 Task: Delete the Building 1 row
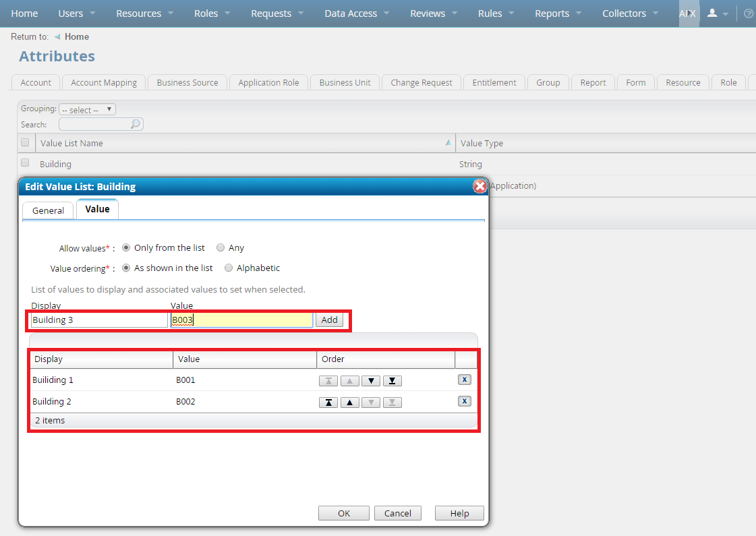(464, 380)
